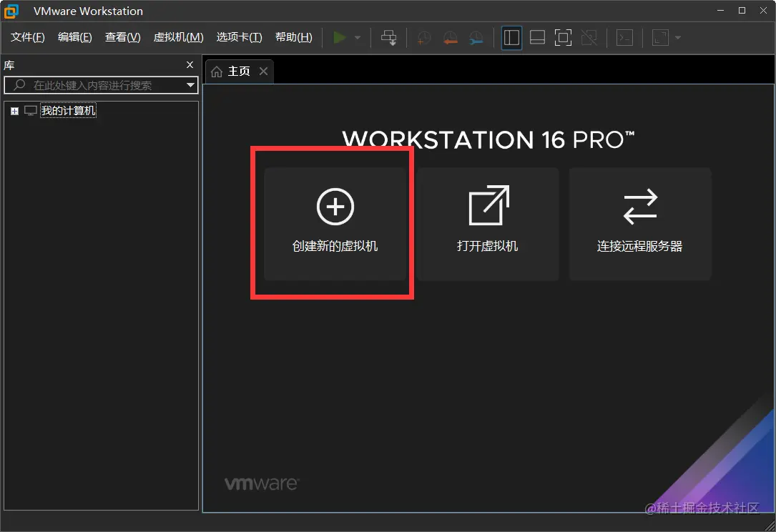The height and width of the screenshot is (532, 776).
Task: Click the console view terminal icon
Action: [624, 38]
